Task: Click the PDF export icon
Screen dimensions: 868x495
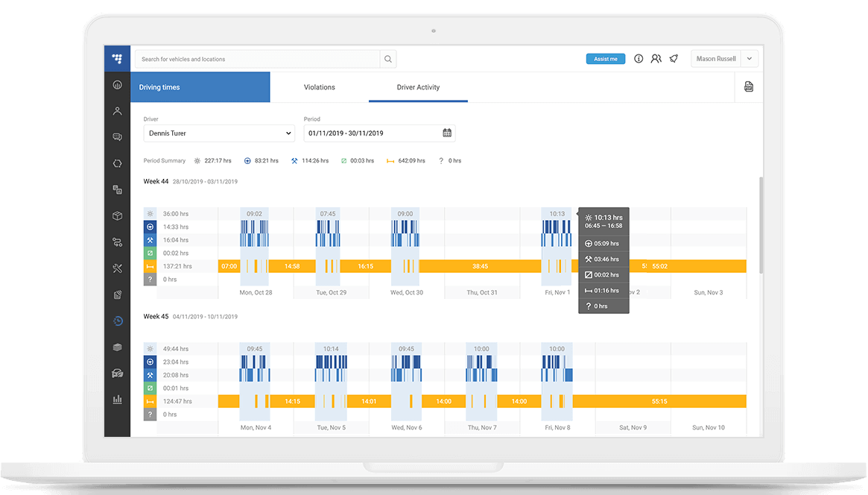Action: pos(748,87)
